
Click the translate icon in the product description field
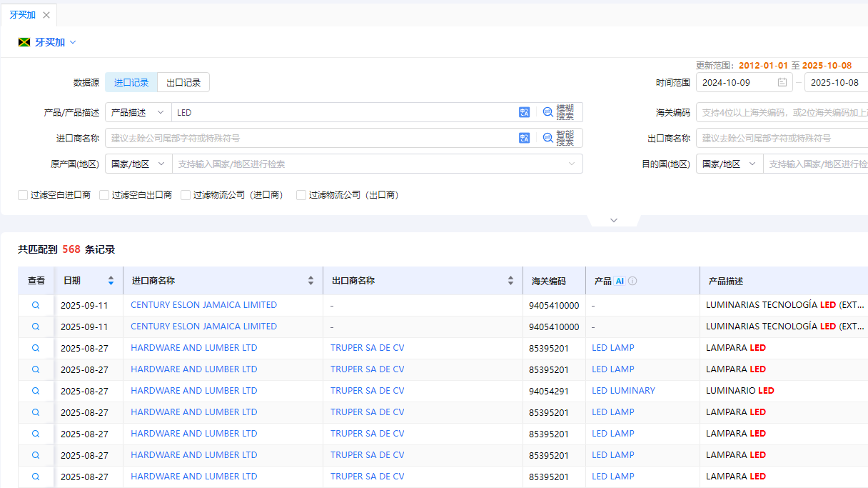[x=525, y=112]
